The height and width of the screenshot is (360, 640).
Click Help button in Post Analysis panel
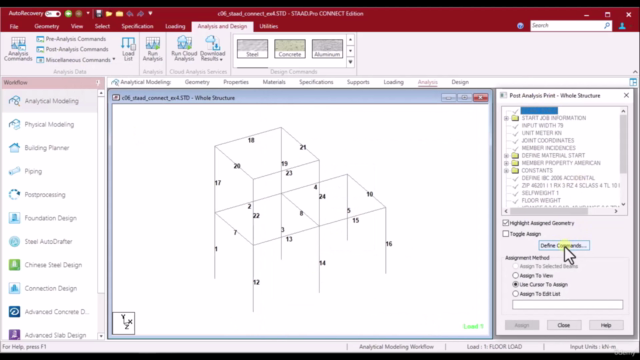click(606, 325)
